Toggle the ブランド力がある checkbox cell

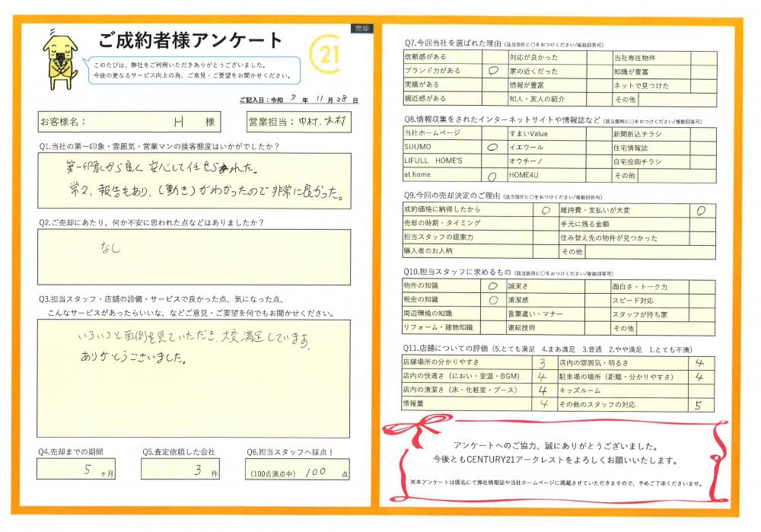point(491,71)
